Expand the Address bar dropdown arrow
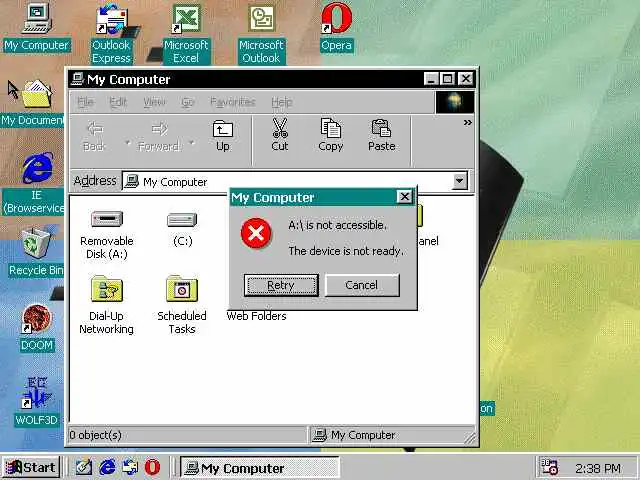The height and width of the screenshot is (480, 640). (x=460, y=181)
